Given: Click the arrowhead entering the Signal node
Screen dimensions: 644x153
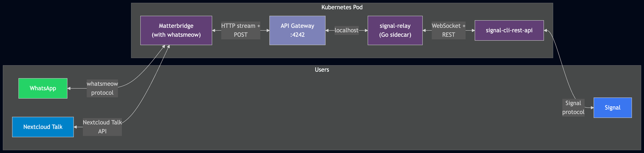Looking at the screenshot, I should [592, 108].
